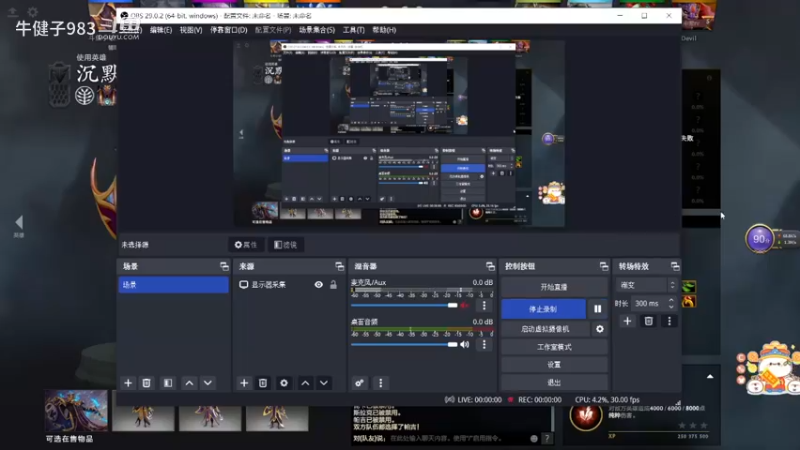Open the 配置文件(P) menu
The width and height of the screenshot is (800, 450).
coord(273,30)
